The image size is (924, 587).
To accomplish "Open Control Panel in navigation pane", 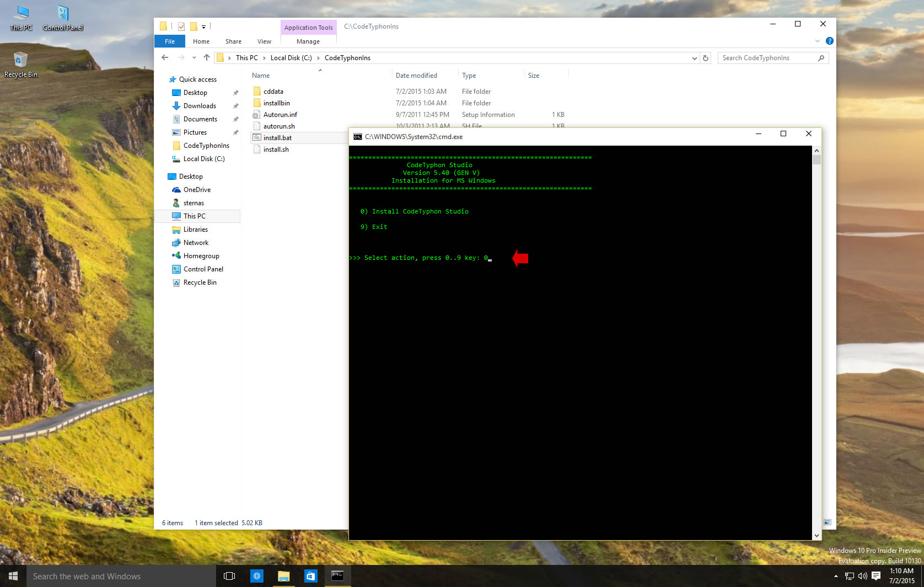I will pos(203,269).
